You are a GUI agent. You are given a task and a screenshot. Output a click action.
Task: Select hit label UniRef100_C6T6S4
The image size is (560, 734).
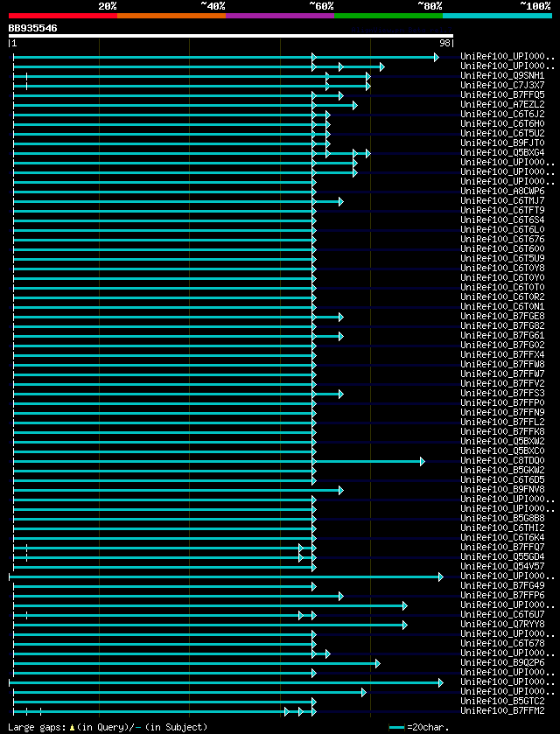tap(502, 220)
